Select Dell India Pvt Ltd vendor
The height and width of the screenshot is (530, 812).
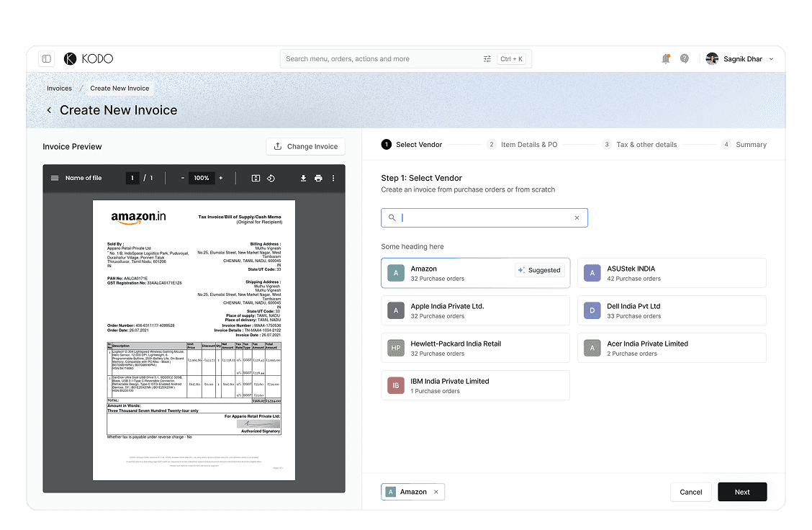672,311
